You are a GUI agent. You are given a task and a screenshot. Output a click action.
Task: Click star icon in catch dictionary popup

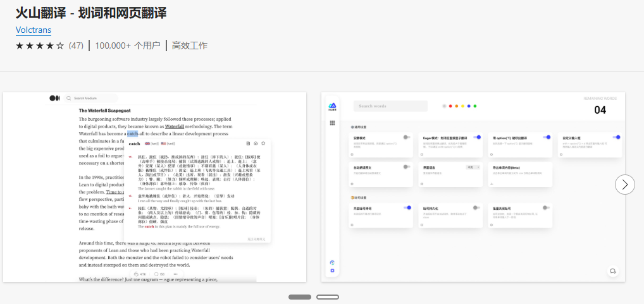[263, 143]
